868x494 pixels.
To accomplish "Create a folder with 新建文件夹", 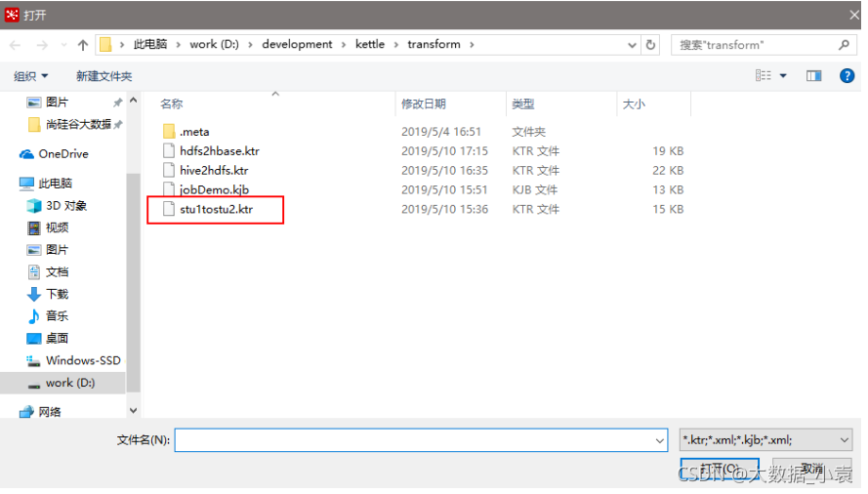I will (104, 76).
